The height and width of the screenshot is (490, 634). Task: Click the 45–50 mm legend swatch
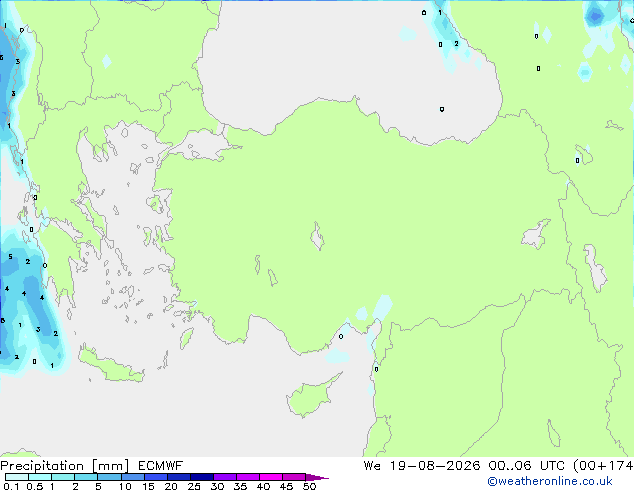click(294, 477)
